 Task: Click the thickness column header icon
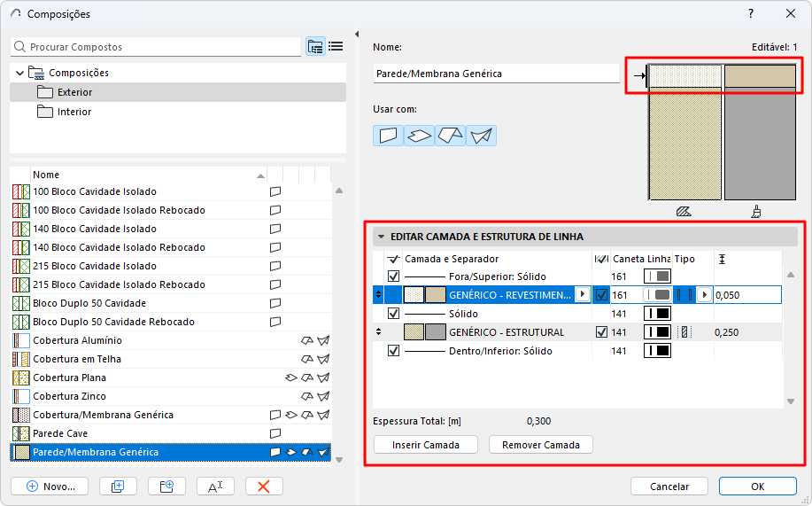coord(722,259)
